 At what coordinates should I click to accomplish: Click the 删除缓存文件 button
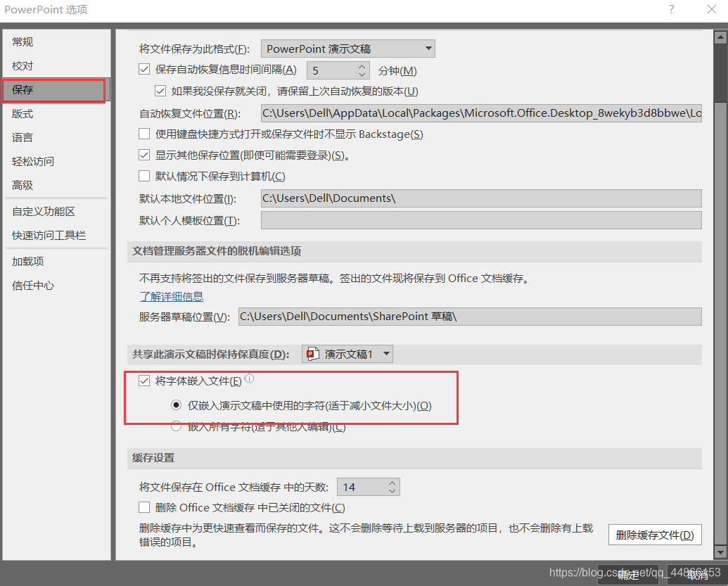tap(655, 535)
